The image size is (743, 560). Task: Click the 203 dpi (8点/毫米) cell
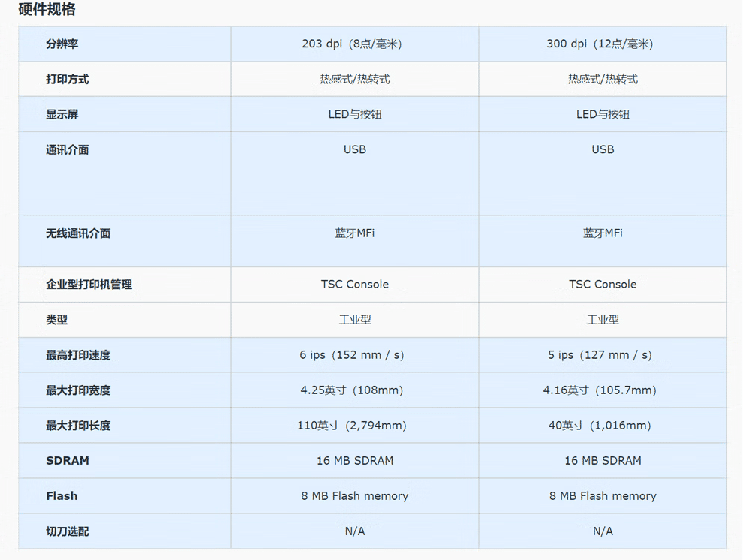pyautogui.click(x=354, y=44)
